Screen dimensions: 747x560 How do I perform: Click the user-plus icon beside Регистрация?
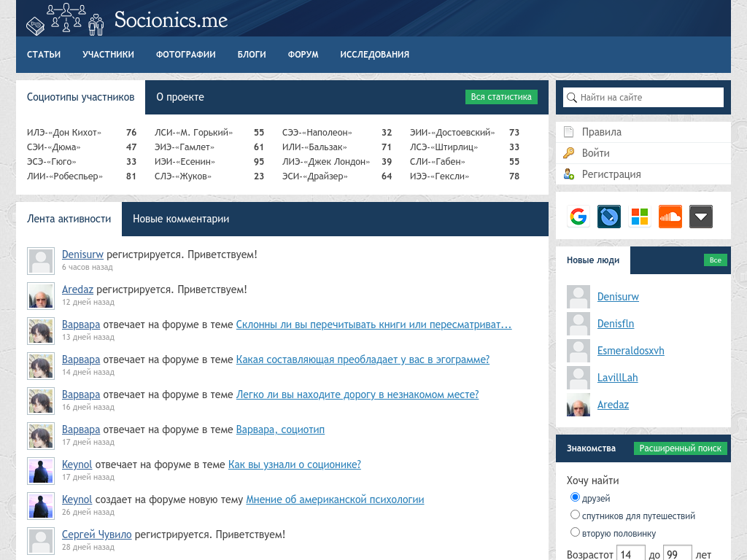coord(568,174)
